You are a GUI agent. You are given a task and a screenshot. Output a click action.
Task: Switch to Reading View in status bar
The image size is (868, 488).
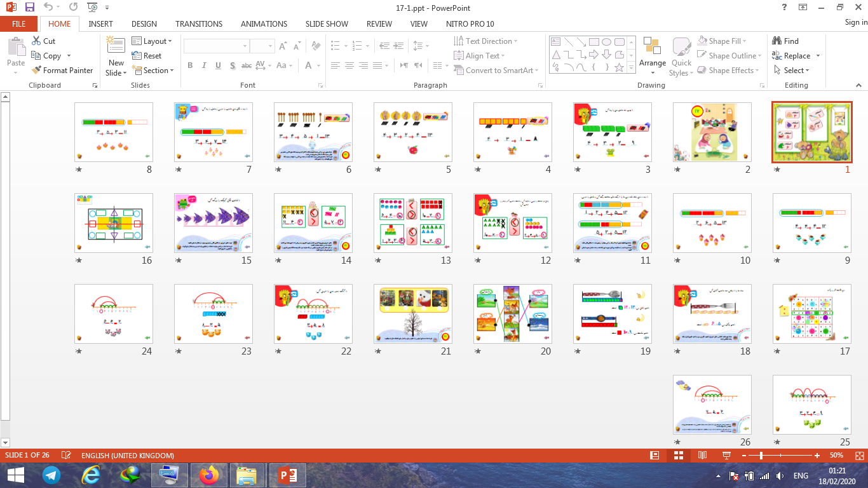[x=702, y=456]
